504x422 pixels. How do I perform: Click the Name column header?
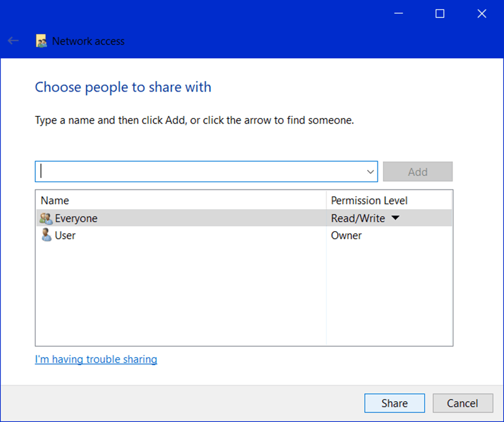[181, 200]
